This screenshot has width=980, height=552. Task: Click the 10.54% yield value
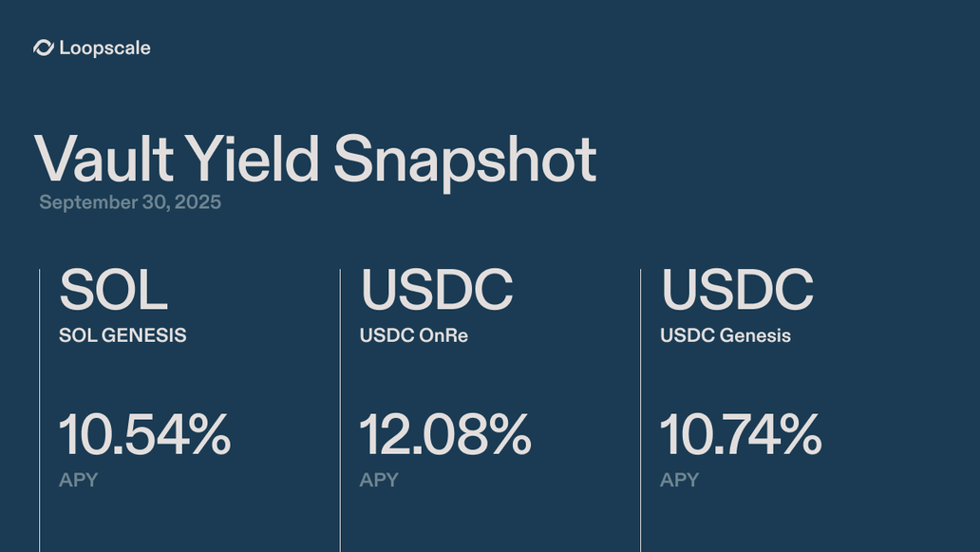[x=144, y=435]
